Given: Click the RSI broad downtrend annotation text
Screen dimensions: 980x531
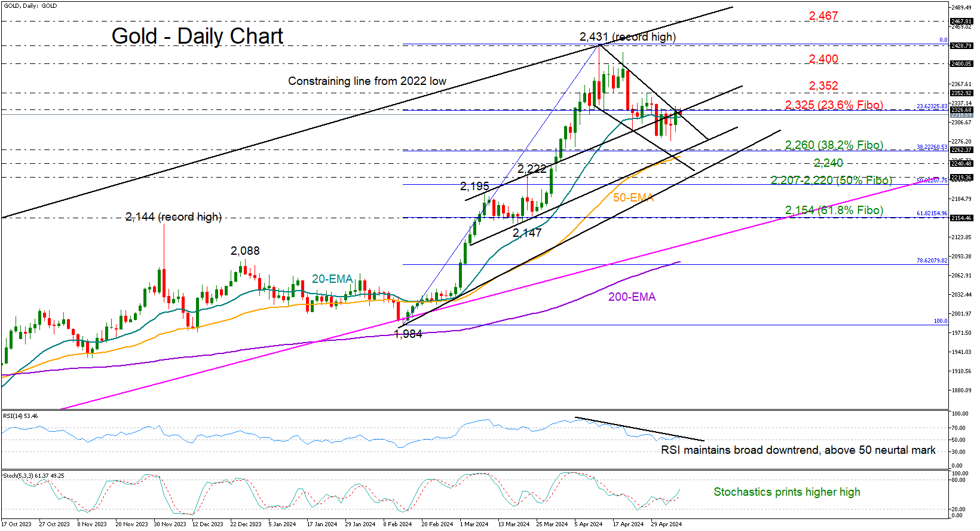Looking at the screenshot, I should click(798, 450).
